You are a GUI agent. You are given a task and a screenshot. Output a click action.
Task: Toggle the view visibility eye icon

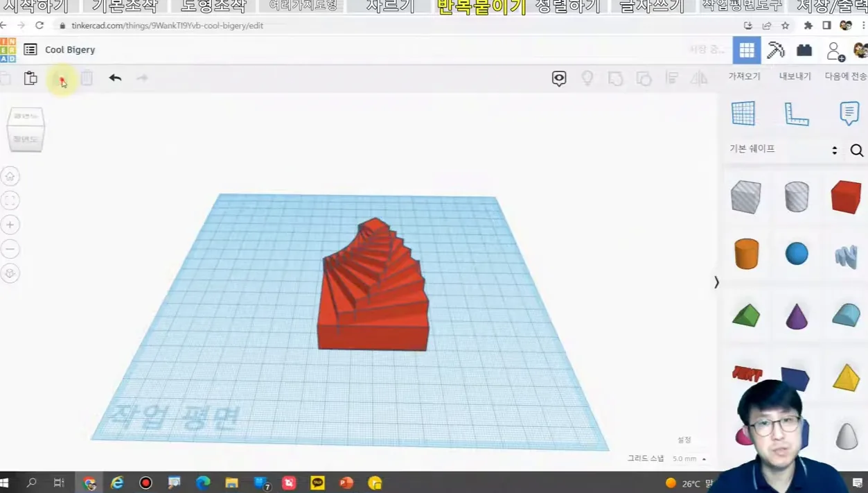click(559, 78)
